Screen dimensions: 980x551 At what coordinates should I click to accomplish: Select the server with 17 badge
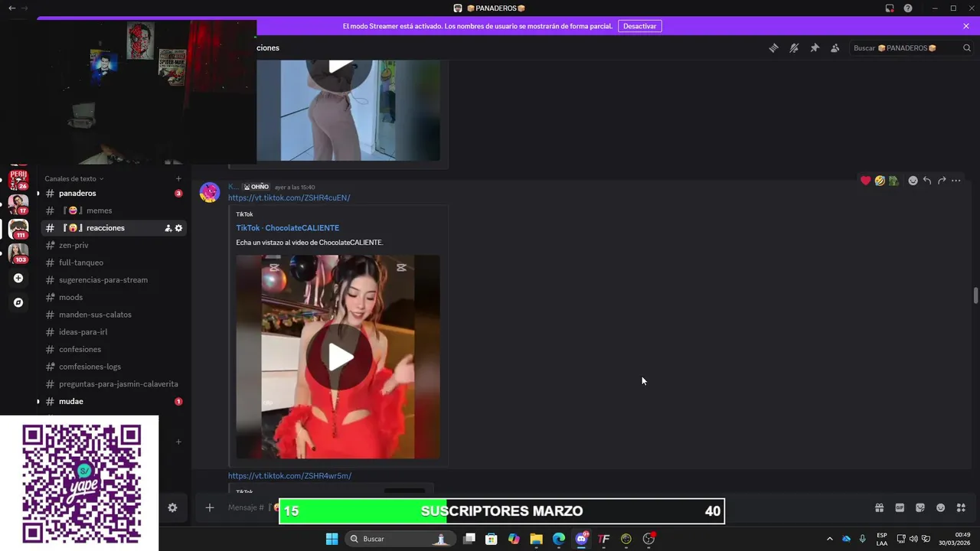[18, 204]
